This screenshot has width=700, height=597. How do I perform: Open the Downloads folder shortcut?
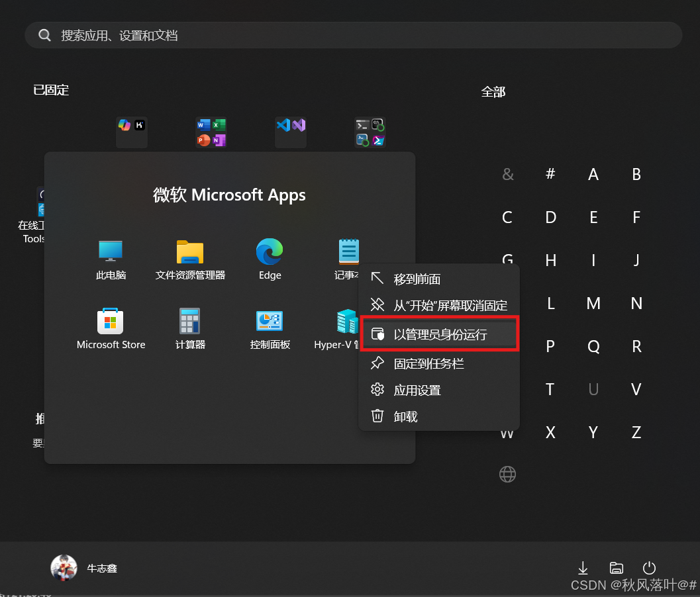point(583,568)
